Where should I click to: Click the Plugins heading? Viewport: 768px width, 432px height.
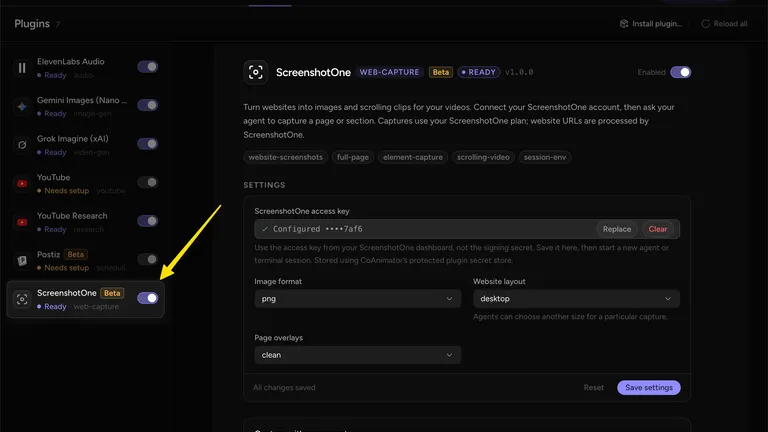click(x=32, y=24)
